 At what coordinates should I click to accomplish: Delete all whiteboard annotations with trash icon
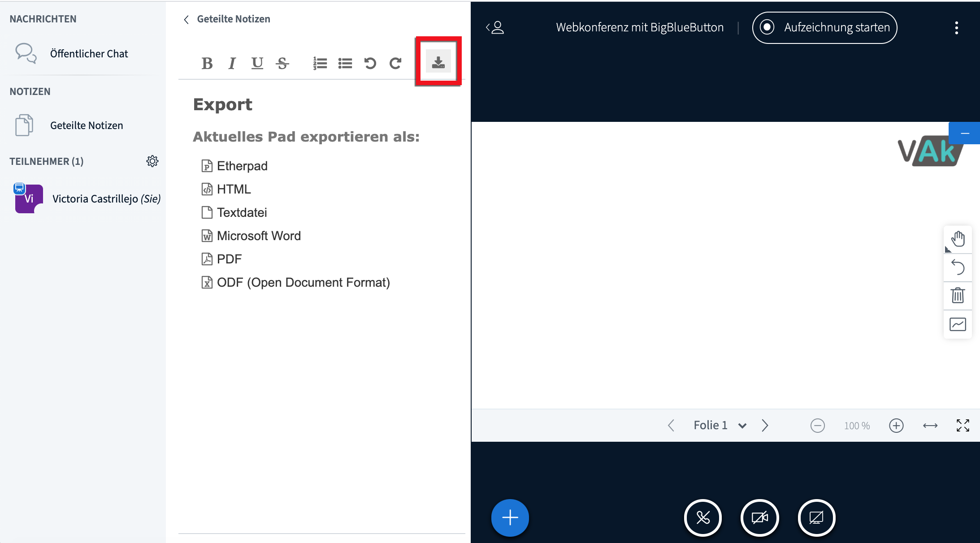(958, 295)
